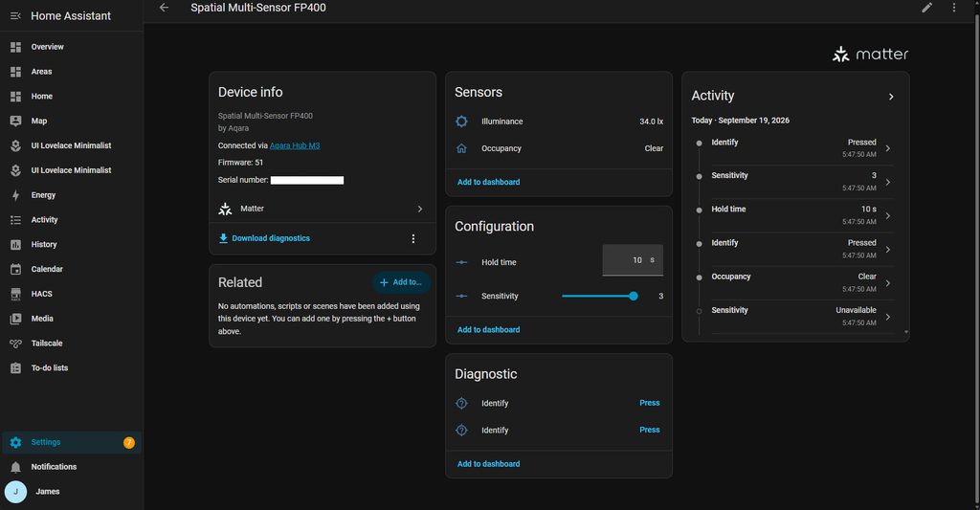Open the Notifications bell icon
The image size is (980, 510).
point(15,467)
